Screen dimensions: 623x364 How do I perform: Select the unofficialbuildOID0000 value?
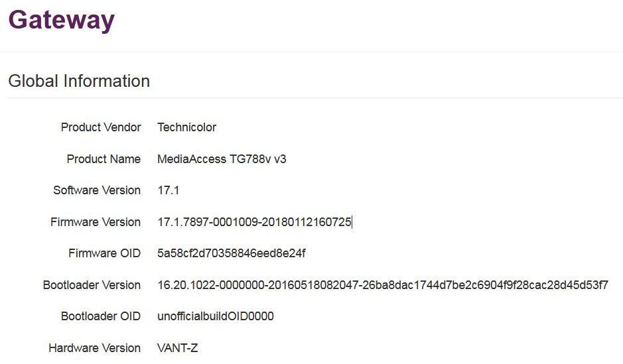coord(216,316)
